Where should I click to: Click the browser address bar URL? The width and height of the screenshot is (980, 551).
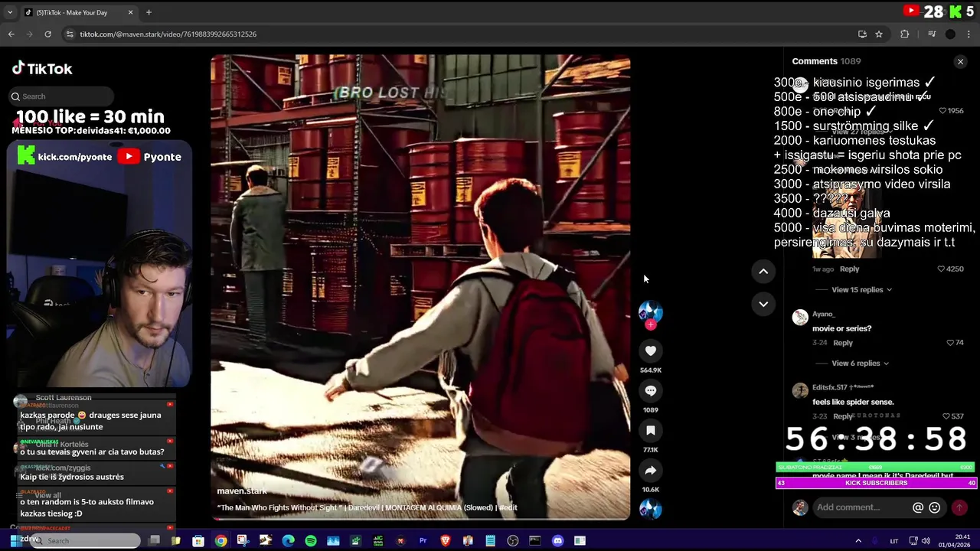tap(168, 34)
